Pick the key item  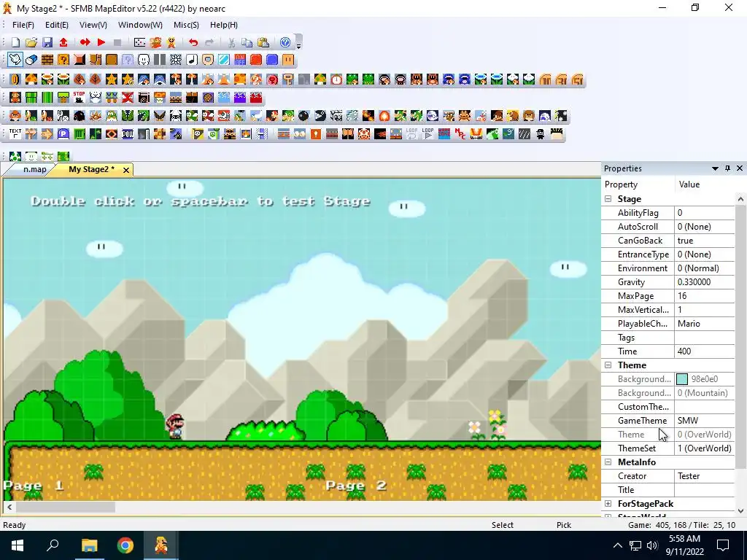[287, 79]
